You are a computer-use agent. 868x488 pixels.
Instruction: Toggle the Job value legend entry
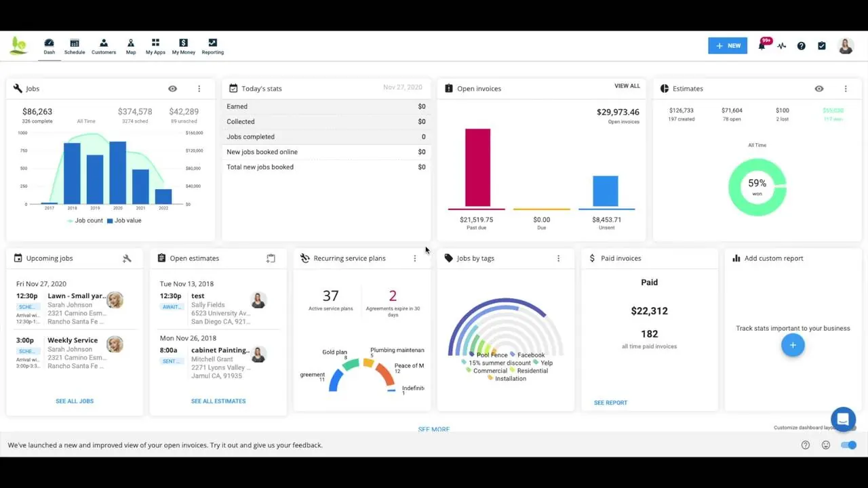(x=124, y=220)
